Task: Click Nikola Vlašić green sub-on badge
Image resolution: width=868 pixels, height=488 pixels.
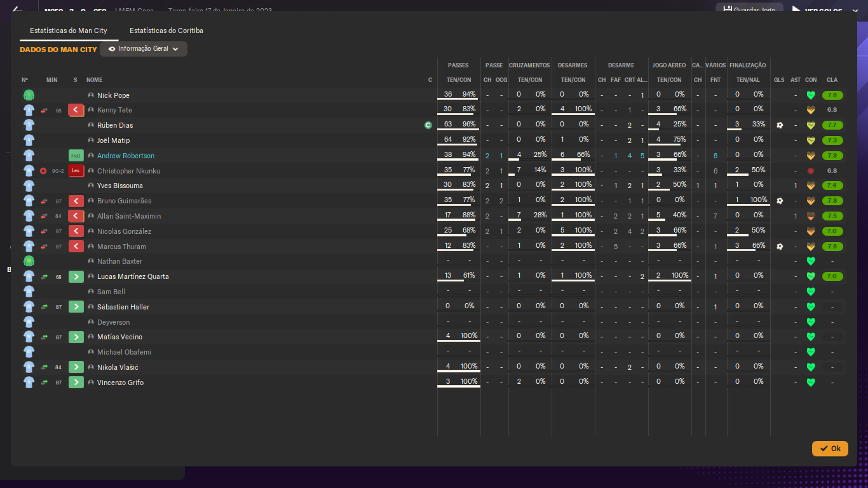Action: click(76, 367)
